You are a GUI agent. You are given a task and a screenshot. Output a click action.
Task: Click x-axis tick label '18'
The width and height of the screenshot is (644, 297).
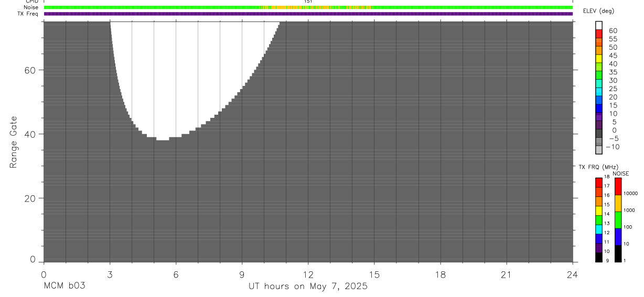pyautogui.click(x=440, y=274)
